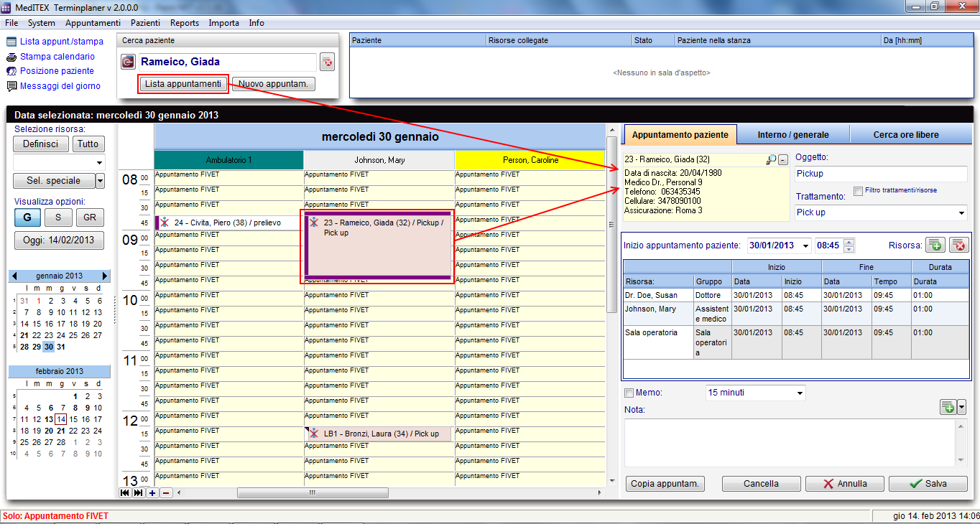Click the patient icon on Bronzi, Laura appointment
The height and width of the screenshot is (524, 980).
click(x=314, y=433)
